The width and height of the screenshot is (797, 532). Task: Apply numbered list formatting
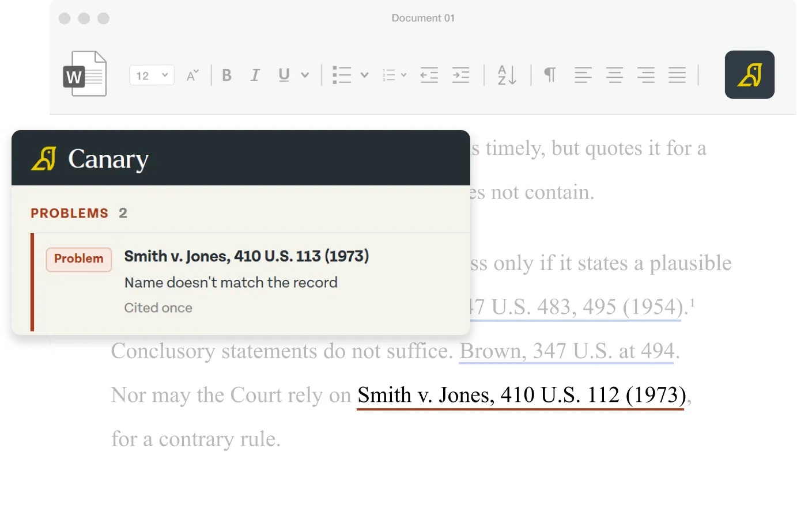389,75
